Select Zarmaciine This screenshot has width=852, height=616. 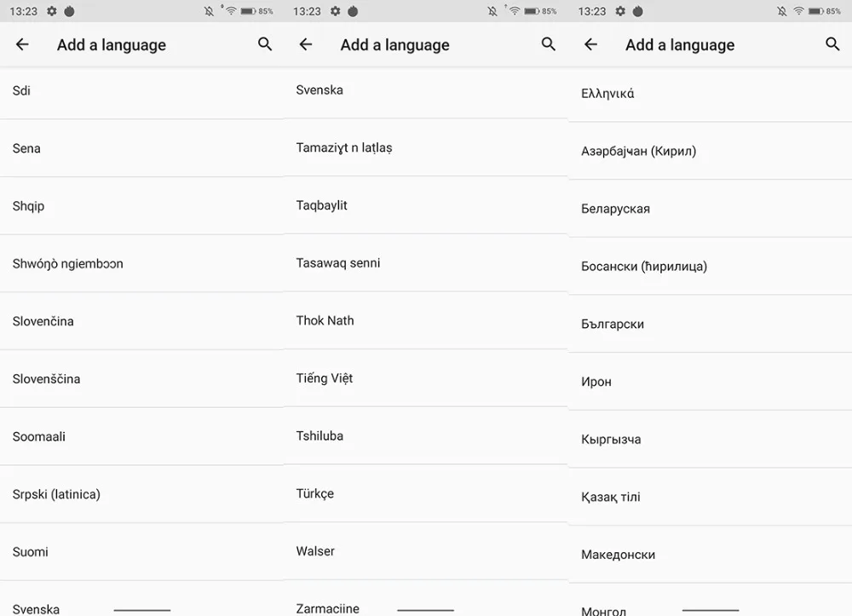pyautogui.click(x=425, y=598)
